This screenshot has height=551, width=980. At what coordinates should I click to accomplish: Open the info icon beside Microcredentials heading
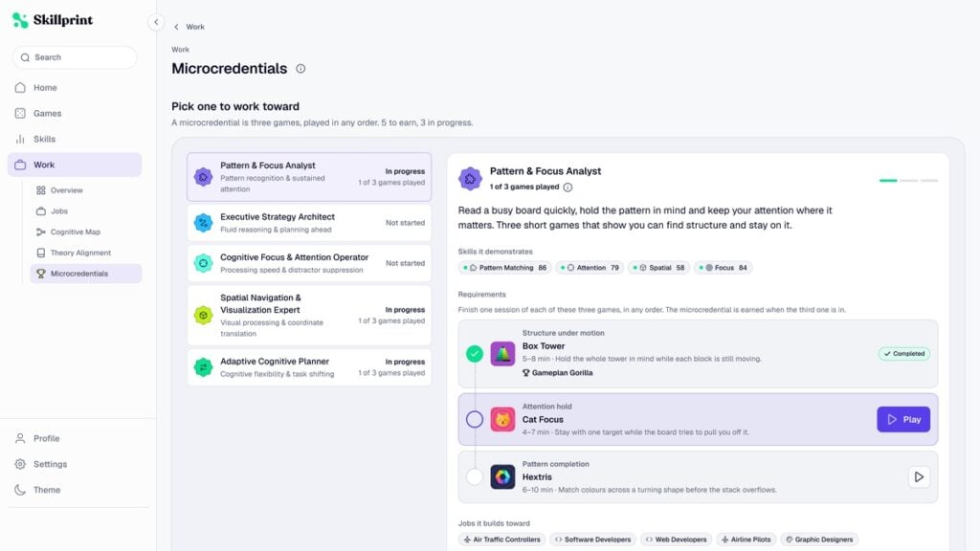tap(301, 69)
